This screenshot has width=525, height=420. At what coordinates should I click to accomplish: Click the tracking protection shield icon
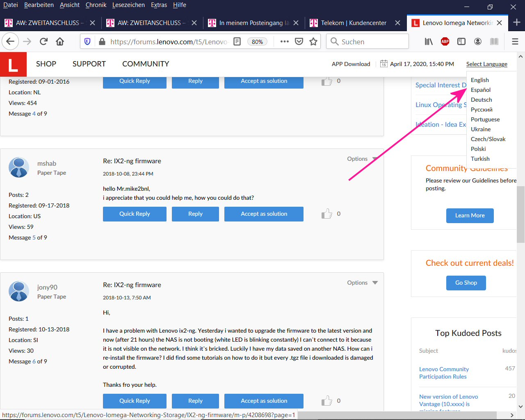tap(87, 41)
